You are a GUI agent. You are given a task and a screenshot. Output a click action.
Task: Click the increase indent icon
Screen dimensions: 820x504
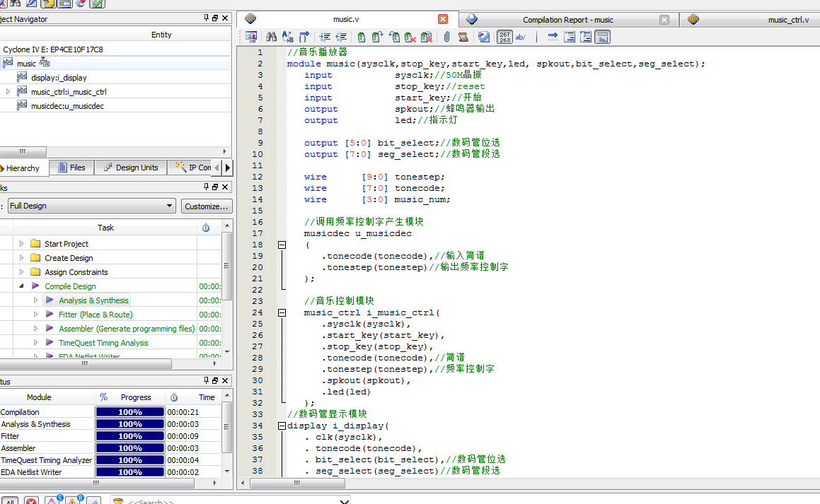pos(325,37)
